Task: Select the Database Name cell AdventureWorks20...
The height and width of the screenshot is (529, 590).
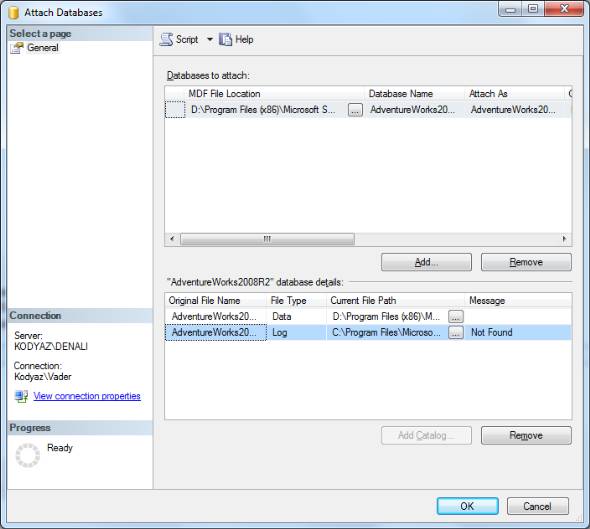Action: click(x=412, y=109)
